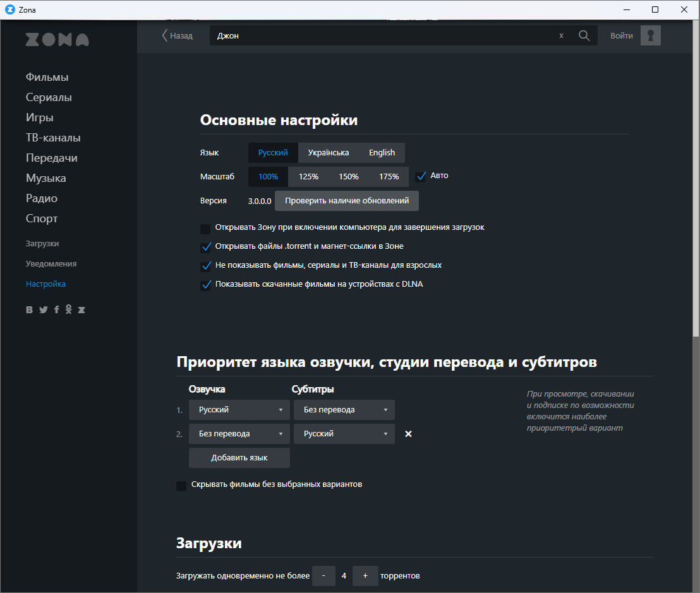Click the Загрузки section heading
Image resolution: width=700 pixels, height=593 pixels.
tap(209, 543)
